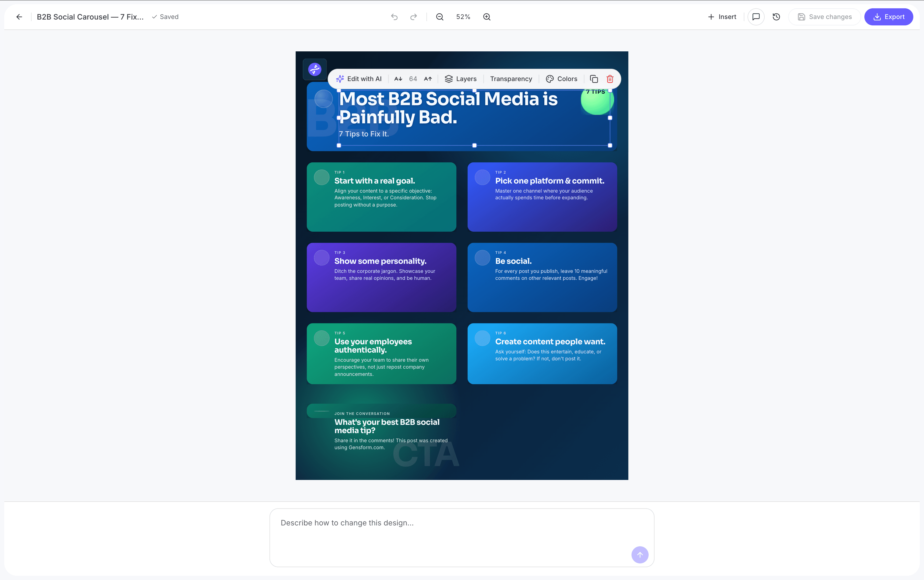Zoom out with the minus magnifier
The width and height of the screenshot is (924, 580).
440,17
